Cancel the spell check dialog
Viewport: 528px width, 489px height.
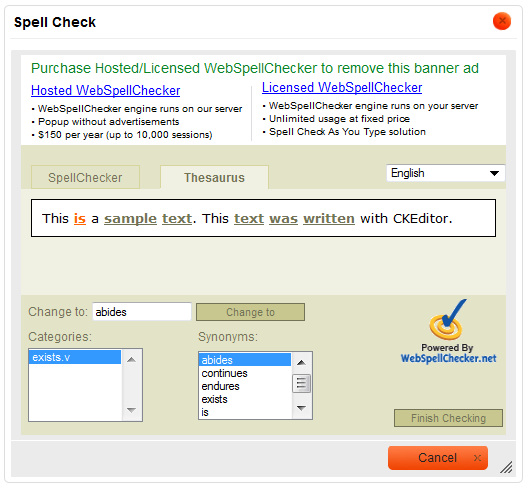(438, 458)
